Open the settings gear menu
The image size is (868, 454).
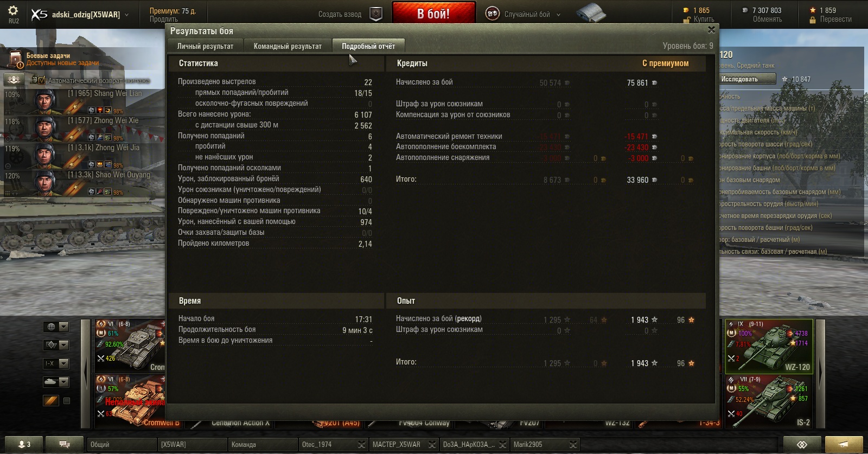[13, 10]
